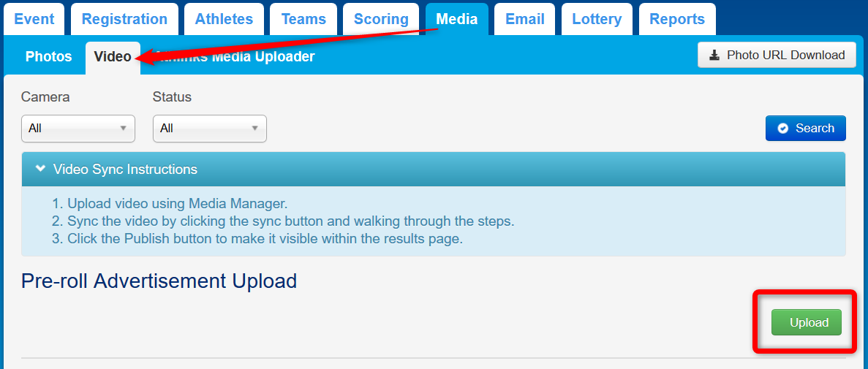Open the Registration tab
The width and height of the screenshot is (868, 369).
click(124, 20)
